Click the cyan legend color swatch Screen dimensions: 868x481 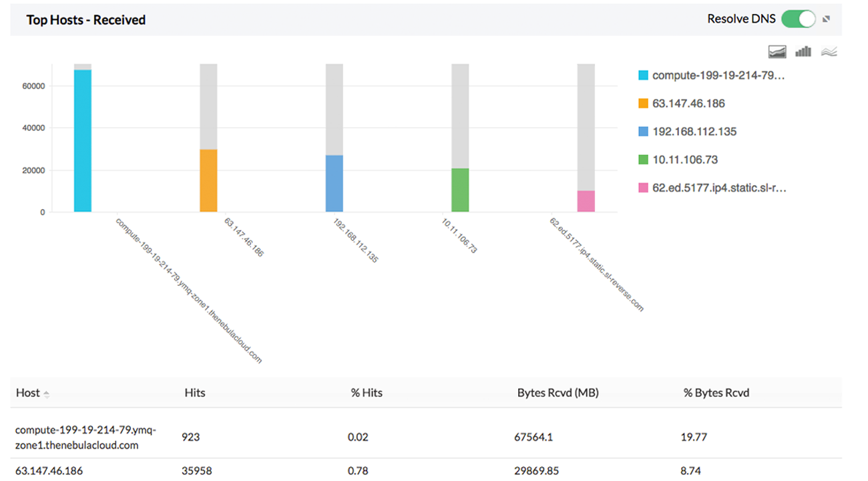pos(644,75)
